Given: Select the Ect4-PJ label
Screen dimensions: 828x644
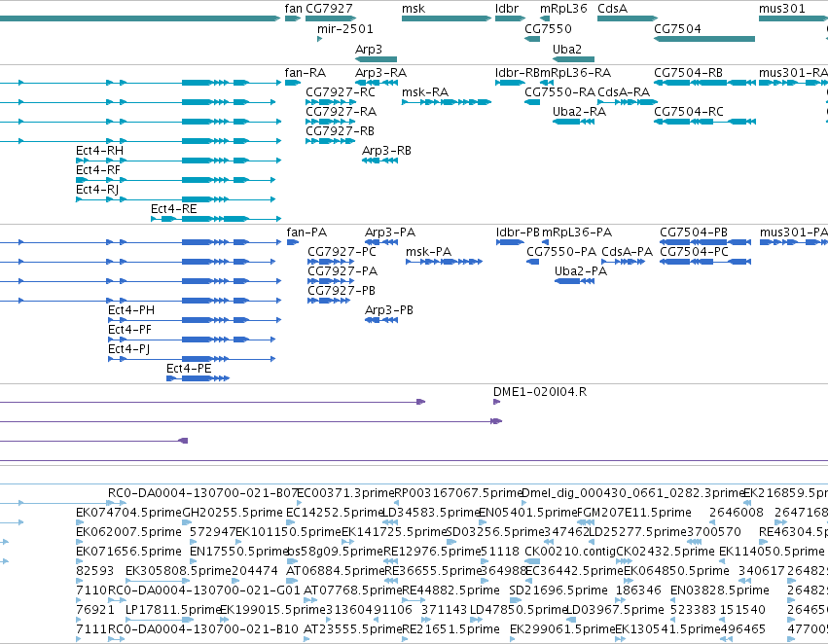Looking at the screenshot, I should point(128,349).
